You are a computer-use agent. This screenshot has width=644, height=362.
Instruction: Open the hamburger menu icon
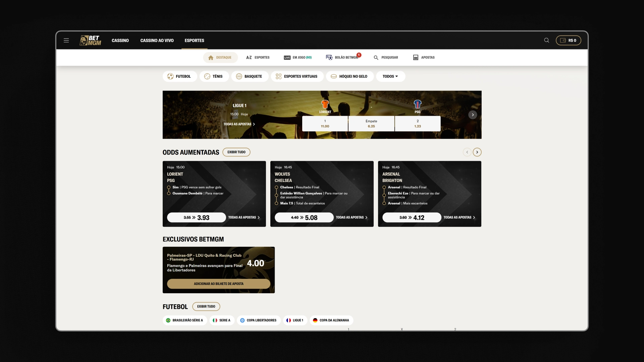tap(66, 41)
